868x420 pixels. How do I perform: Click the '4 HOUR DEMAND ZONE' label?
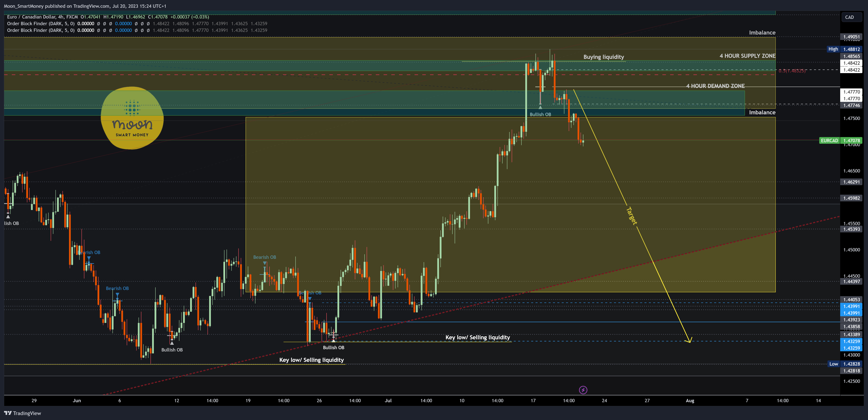point(715,86)
